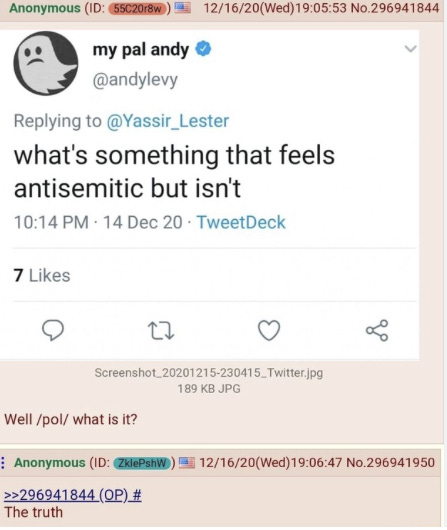Click the retweet arrows icon
Viewport: 447px width, 530px height.
click(x=161, y=331)
